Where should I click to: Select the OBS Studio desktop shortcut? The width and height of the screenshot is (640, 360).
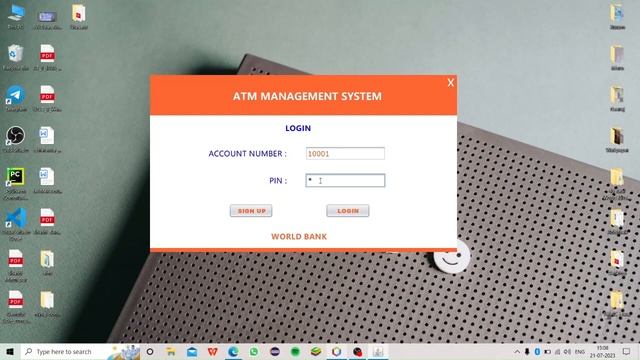point(16,140)
